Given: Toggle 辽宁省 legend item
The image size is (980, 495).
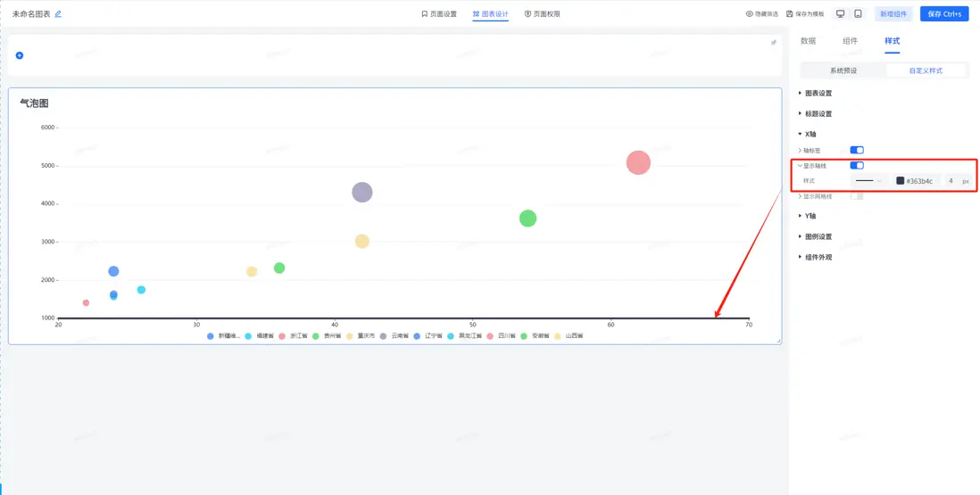Looking at the screenshot, I should click(428, 336).
